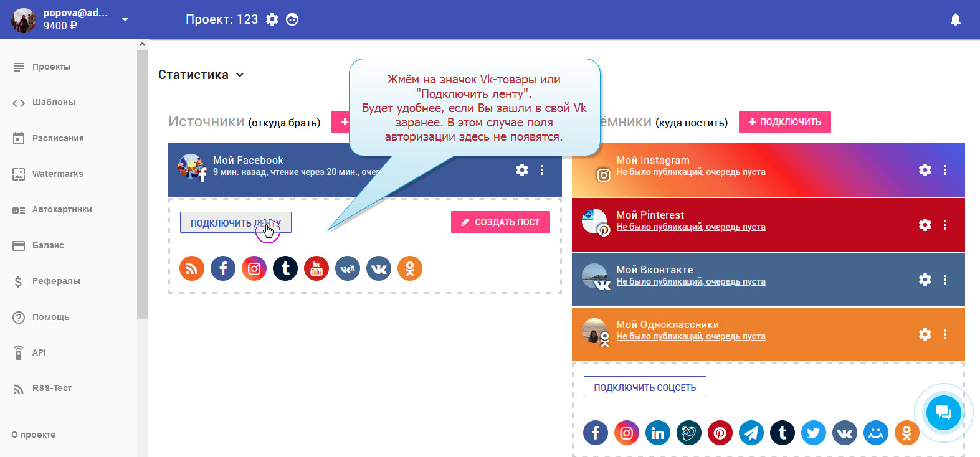Click the Подключить соцсеть button

[645, 387]
